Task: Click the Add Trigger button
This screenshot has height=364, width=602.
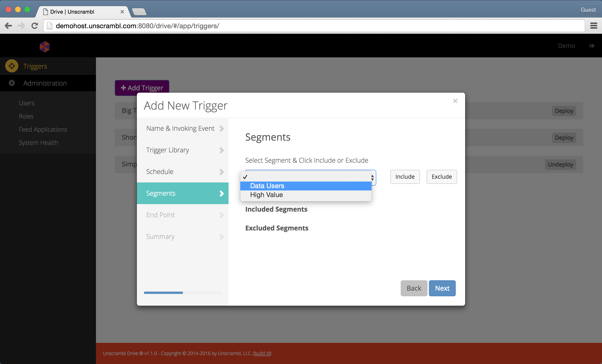Action: 142,87
